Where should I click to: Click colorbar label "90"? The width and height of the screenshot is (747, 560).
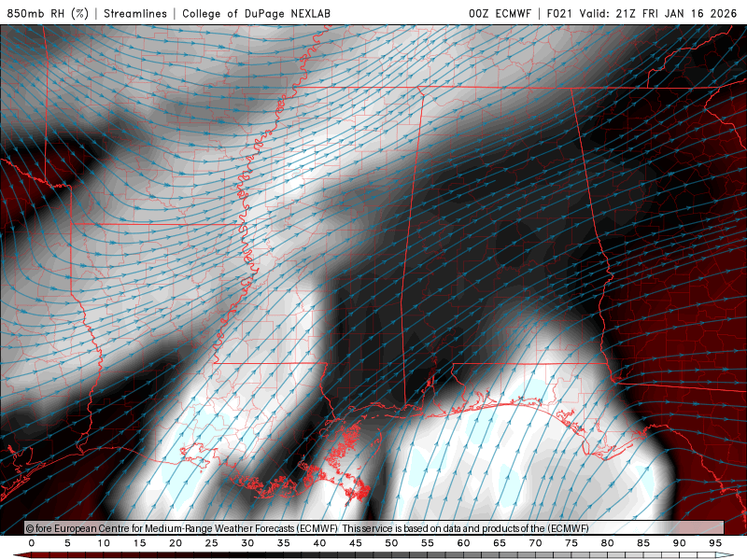[x=680, y=543]
